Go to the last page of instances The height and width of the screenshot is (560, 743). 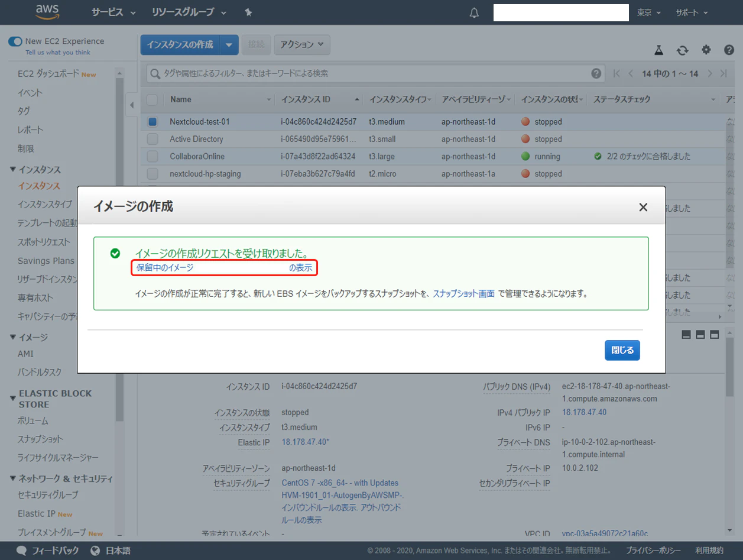click(x=724, y=73)
